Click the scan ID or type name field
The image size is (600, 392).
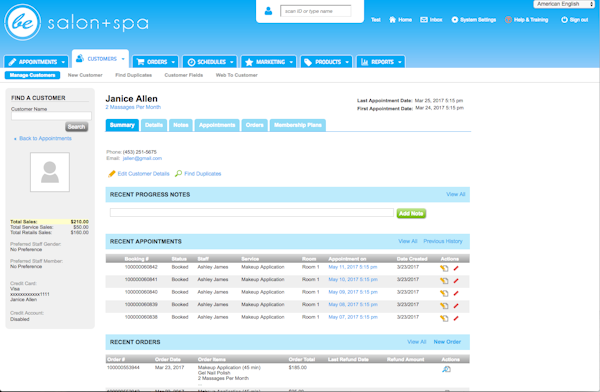click(315, 11)
